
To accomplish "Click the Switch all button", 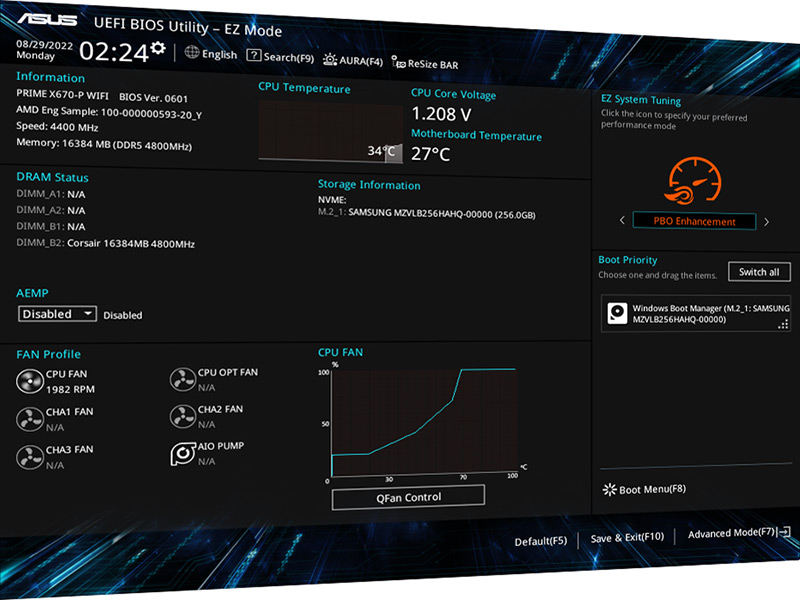I will tap(759, 272).
